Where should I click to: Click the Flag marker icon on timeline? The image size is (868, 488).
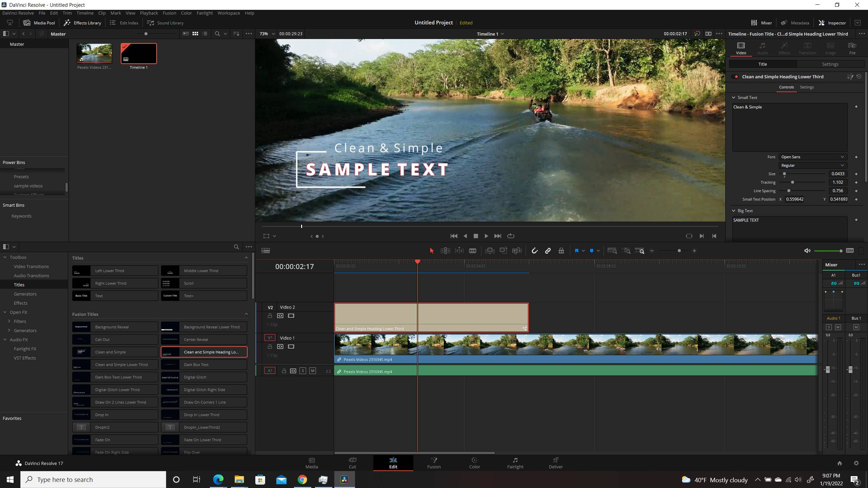coord(576,250)
